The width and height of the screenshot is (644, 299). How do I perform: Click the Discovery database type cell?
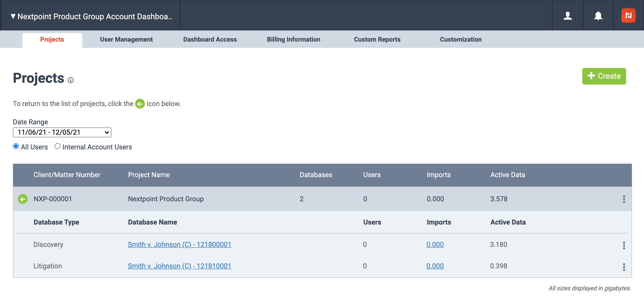pyautogui.click(x=48, y=244)
